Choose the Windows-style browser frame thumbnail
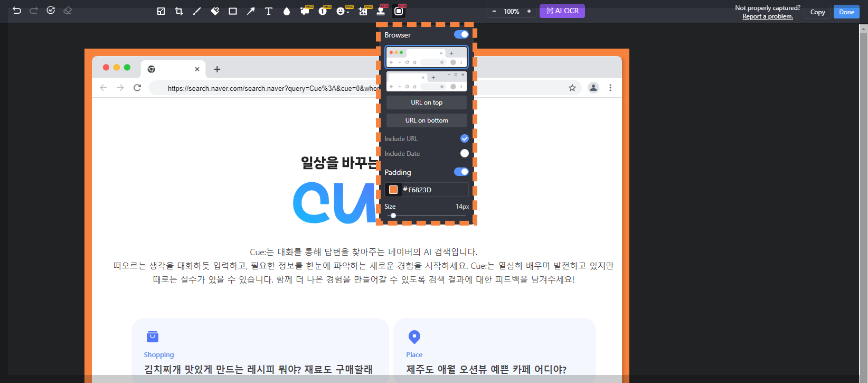The width and height of the screenshot is (868, 383). 427,81
